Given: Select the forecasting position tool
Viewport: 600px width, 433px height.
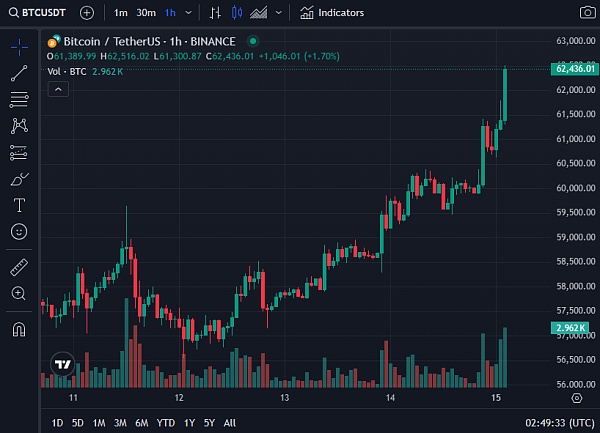Looking at the screenshot, I should (19, 153).
